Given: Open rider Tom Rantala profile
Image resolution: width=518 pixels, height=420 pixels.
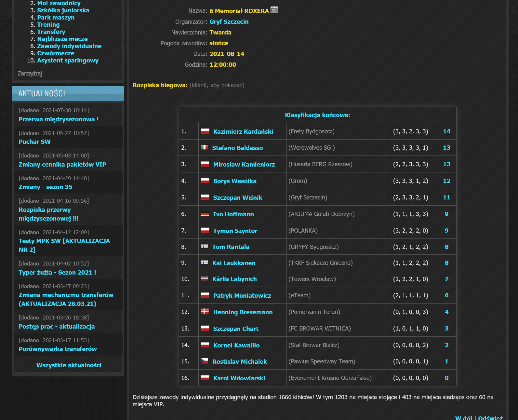Looking at the screenshot, I should pyautogui.click(x=231, y=247).
